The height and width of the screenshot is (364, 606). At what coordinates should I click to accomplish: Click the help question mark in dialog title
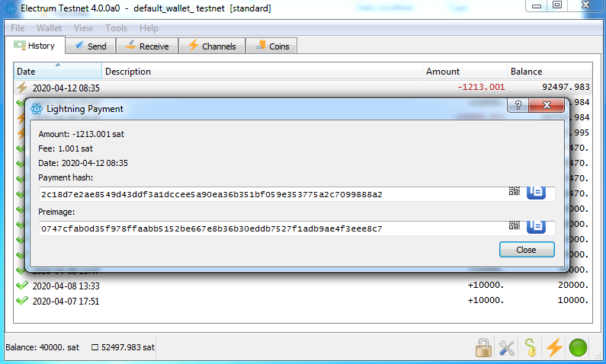click(x=518, y=105)
